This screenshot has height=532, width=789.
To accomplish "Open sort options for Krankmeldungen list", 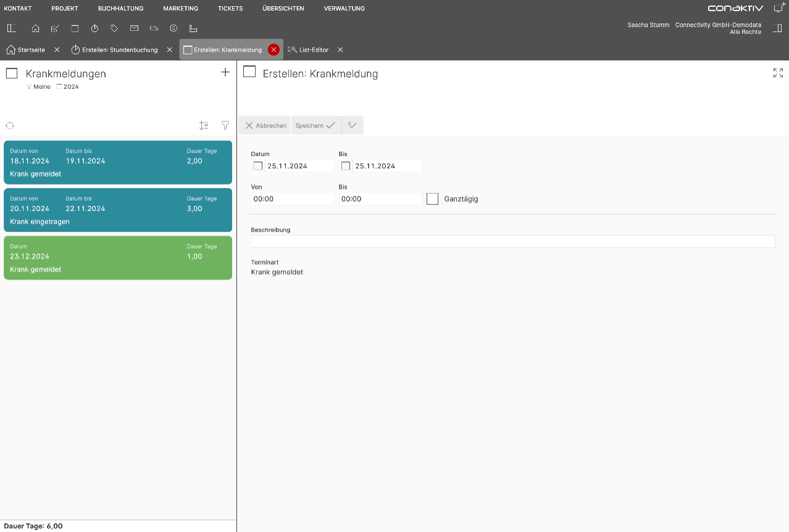I will pos(204,125).
